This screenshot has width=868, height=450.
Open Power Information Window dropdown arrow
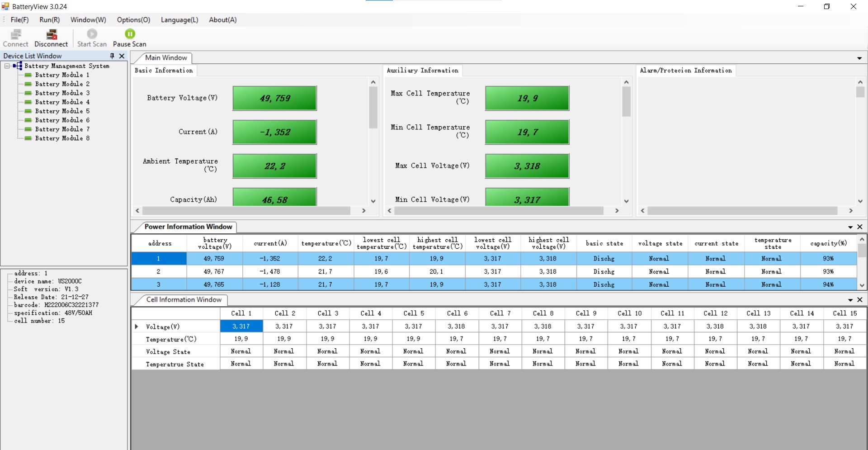850,227
